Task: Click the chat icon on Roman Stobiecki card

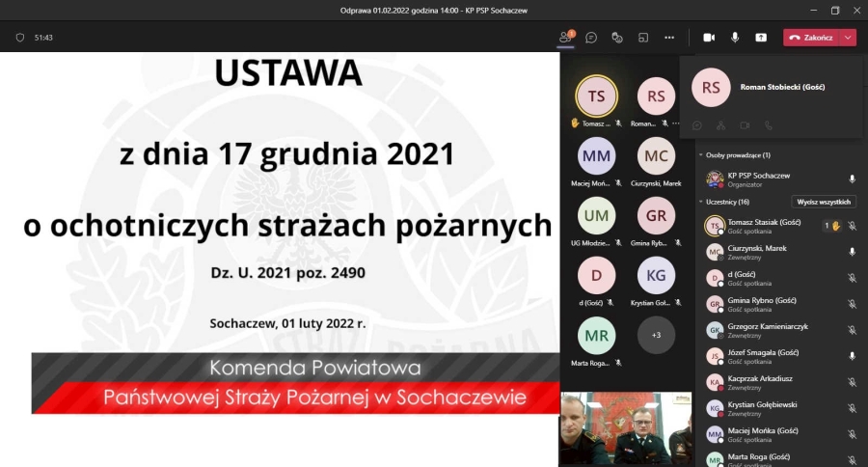Action: click(x=697, y=125)
